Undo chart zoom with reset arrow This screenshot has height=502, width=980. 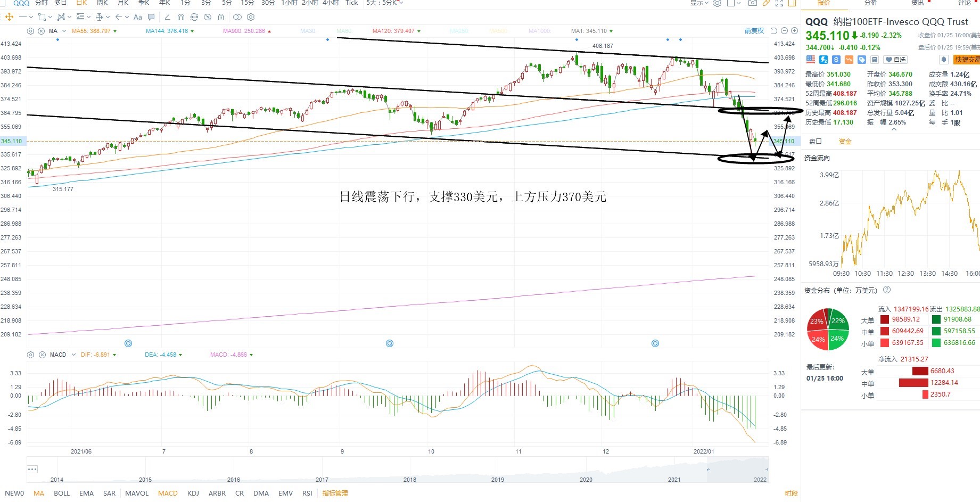tap(774, 31)
